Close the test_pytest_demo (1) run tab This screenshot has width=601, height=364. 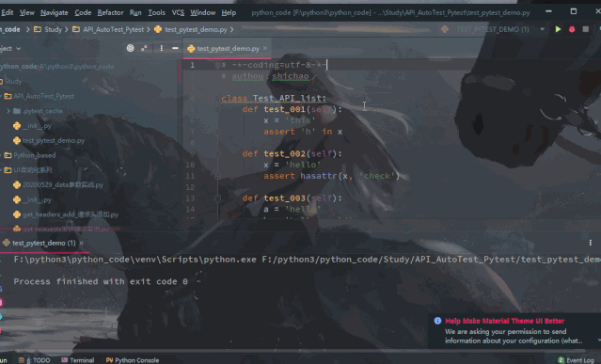[81, 243]
